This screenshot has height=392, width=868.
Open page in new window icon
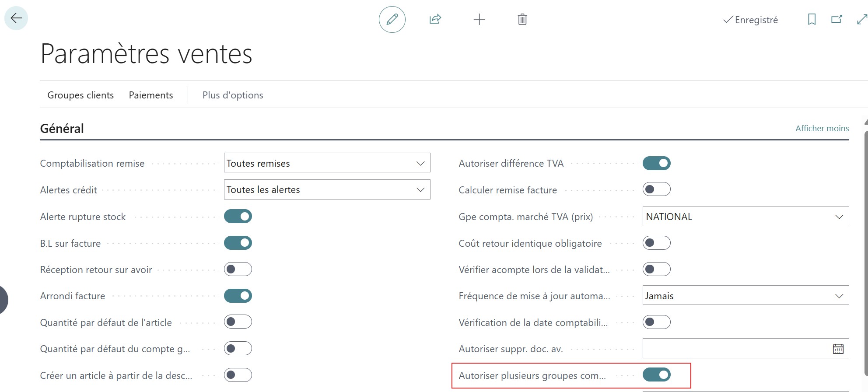click(836, 19)
